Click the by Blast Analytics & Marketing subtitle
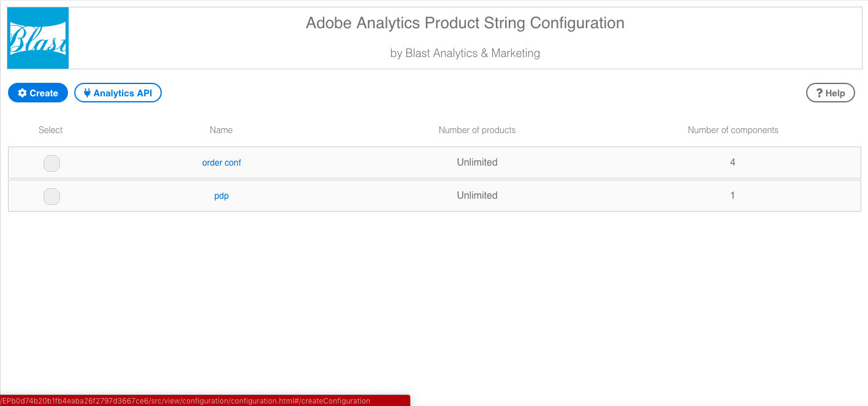The height and width of the screenshot is (406, 868). point(465,53)
